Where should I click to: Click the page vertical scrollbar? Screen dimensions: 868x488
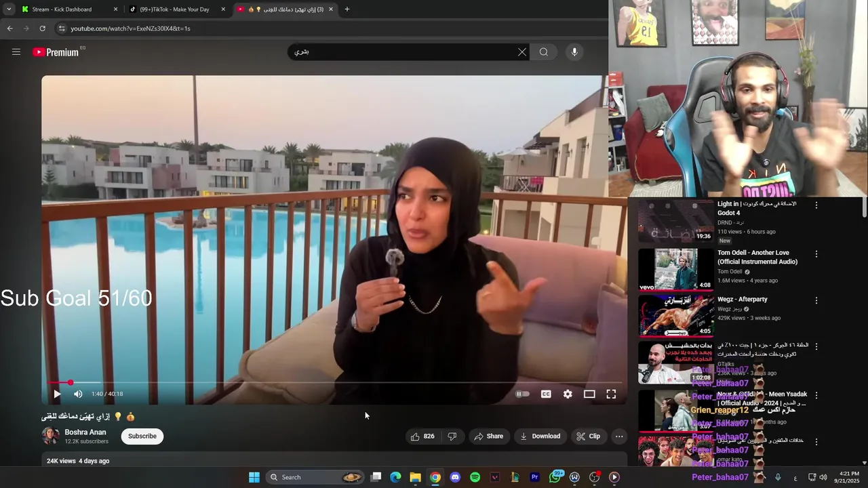(x=864, y=207)
